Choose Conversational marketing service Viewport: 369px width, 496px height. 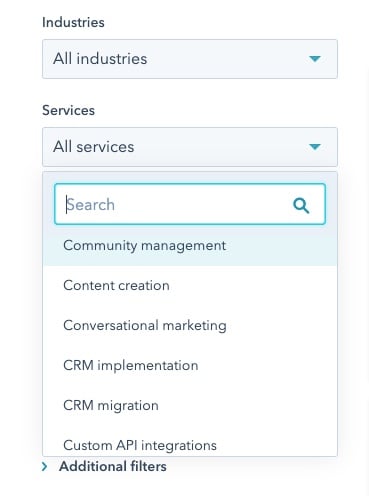[190, 326]
